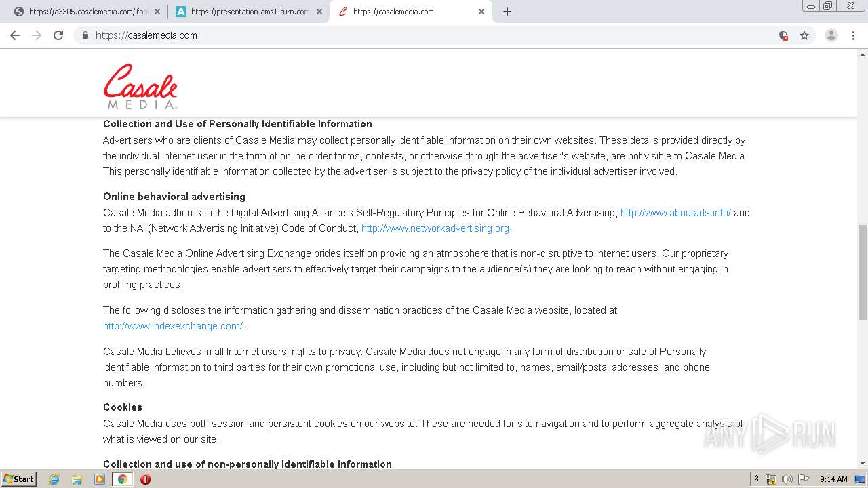Close the a3305.casalemedia.com tab
The image size is (868, 488).
point(157,12)
